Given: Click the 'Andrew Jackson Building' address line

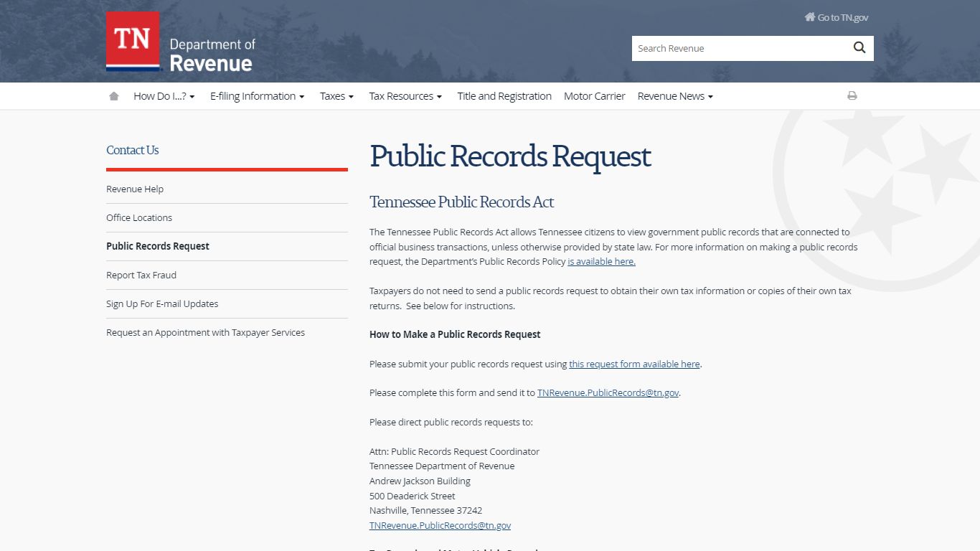Looking at the screenshot, I should pyautogui.click(x=420, y=481).
